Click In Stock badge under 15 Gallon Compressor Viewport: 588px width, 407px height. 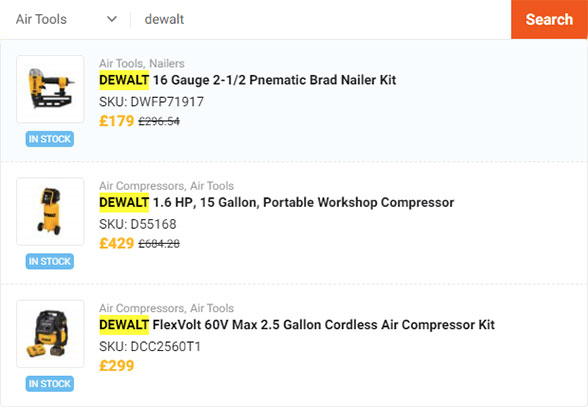[50, 261]
